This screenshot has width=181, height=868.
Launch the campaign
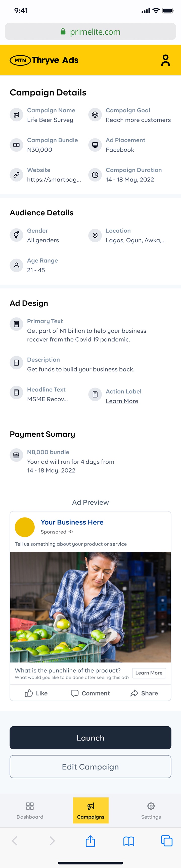pos(90,738)
